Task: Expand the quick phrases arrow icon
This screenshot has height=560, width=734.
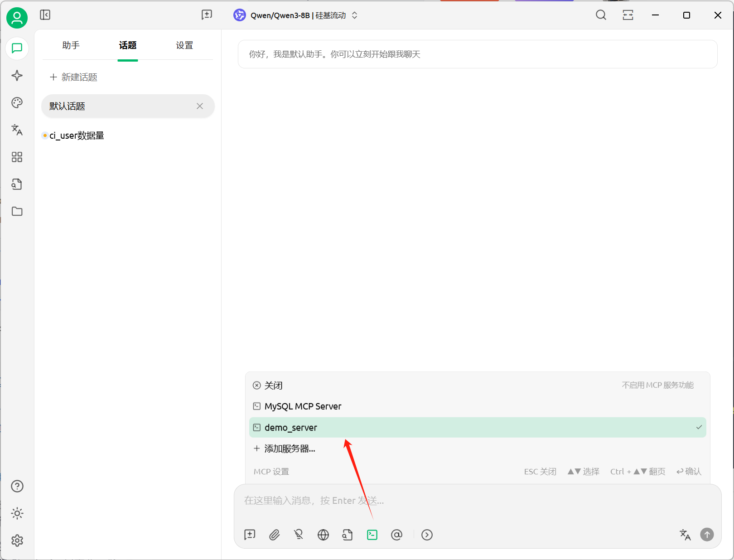Action: pos(427,535)
